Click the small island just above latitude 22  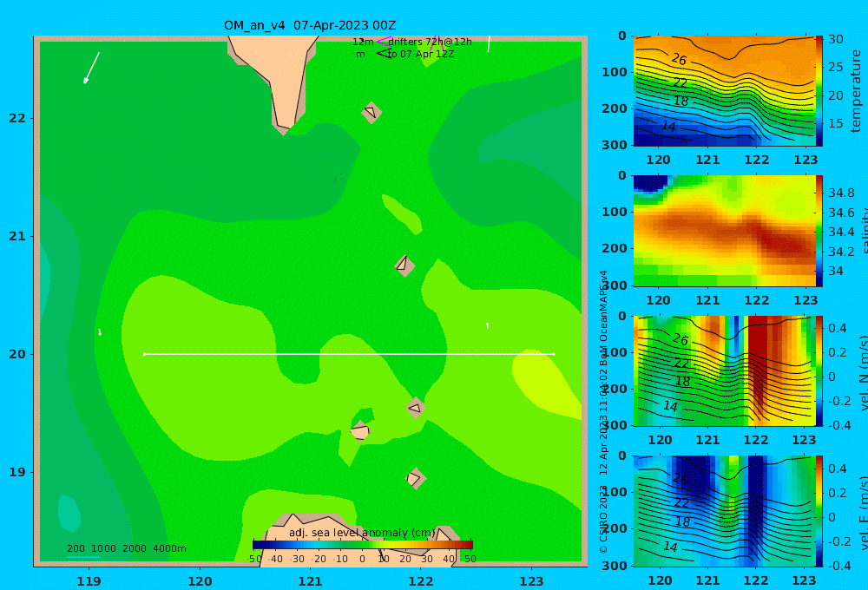click(x=371, y=112)
